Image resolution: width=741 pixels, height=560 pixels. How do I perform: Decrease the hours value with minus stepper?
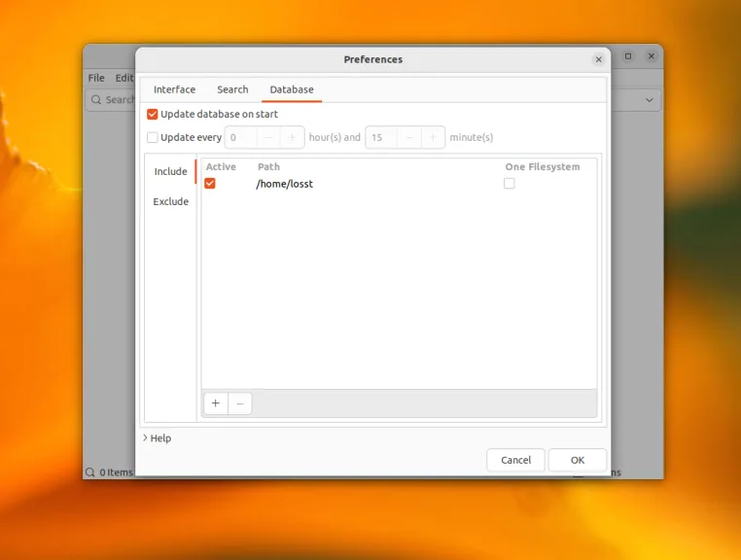pos(268,137)
